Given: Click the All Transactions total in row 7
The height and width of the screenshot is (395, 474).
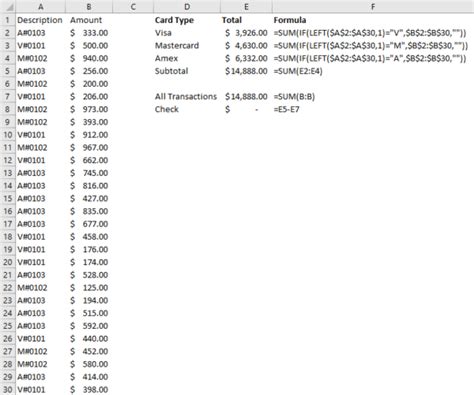Looking at the screenshot, I should point(246,96).
